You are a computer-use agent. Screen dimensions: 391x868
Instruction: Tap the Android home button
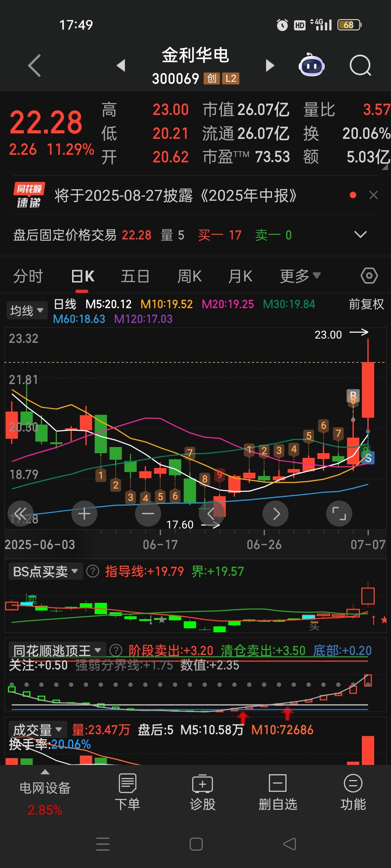click(196, 844)
